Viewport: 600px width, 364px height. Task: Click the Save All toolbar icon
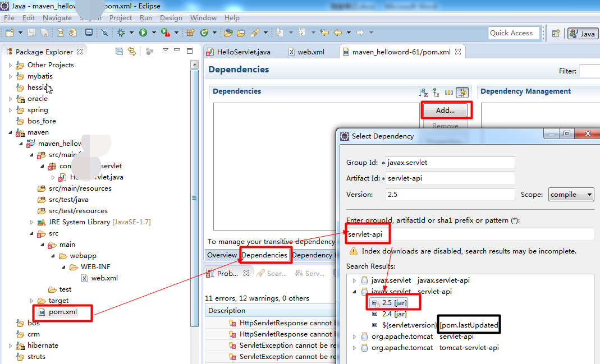pyautogui.click(x=44, y=33)
